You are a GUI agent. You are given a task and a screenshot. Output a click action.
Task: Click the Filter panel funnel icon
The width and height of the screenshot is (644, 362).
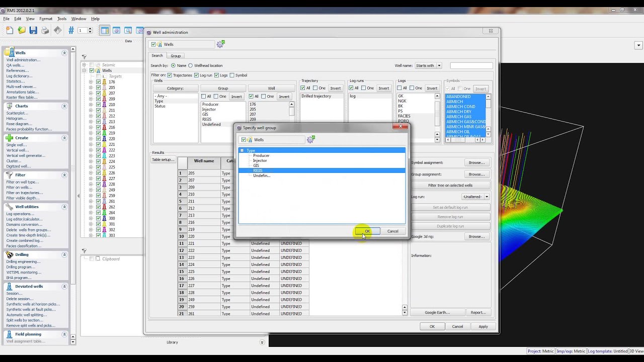(x=10, y=174)
